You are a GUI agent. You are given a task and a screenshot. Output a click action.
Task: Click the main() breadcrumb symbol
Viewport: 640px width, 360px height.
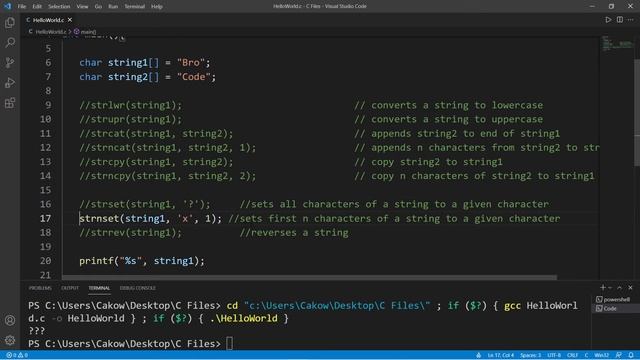click(x=85, y=31)
